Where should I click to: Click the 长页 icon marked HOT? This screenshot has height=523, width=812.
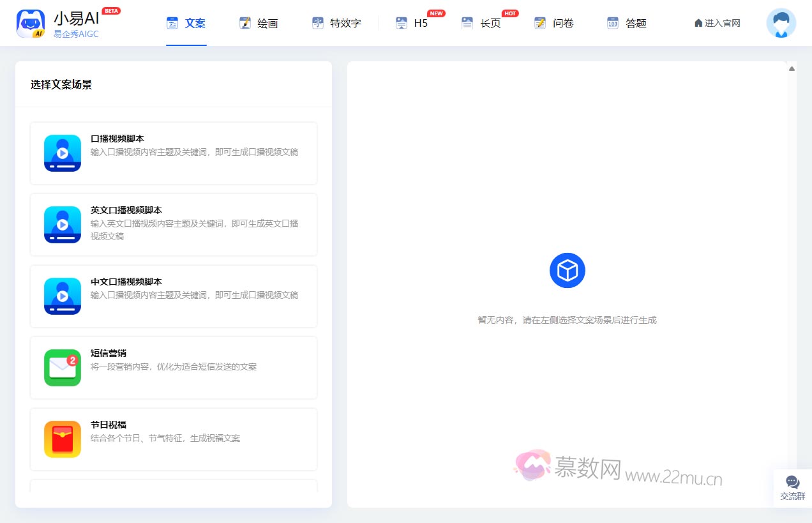[x=467, y=23]
